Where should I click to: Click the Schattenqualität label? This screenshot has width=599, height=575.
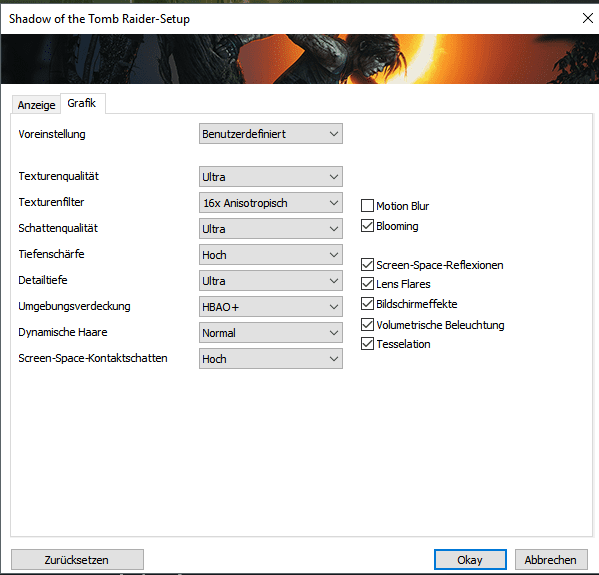(58, 228)
